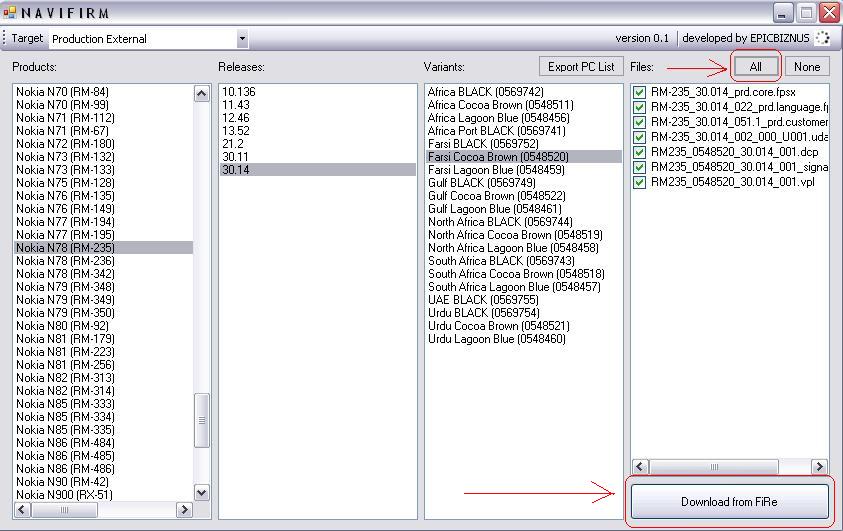843x531 pixels.
Task: Click the toolbar grip handle before Target
Action: pos(4,39)
